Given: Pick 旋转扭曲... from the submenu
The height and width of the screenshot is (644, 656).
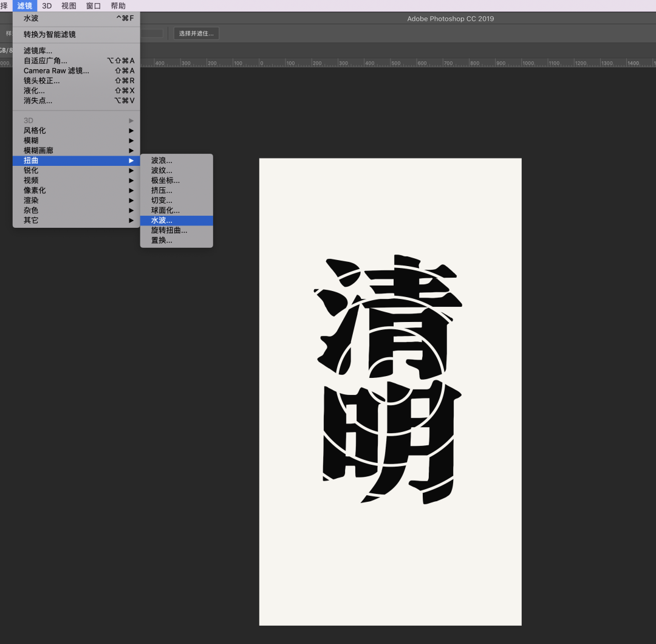Looking at the screenshot, I should tap(169, 231).
